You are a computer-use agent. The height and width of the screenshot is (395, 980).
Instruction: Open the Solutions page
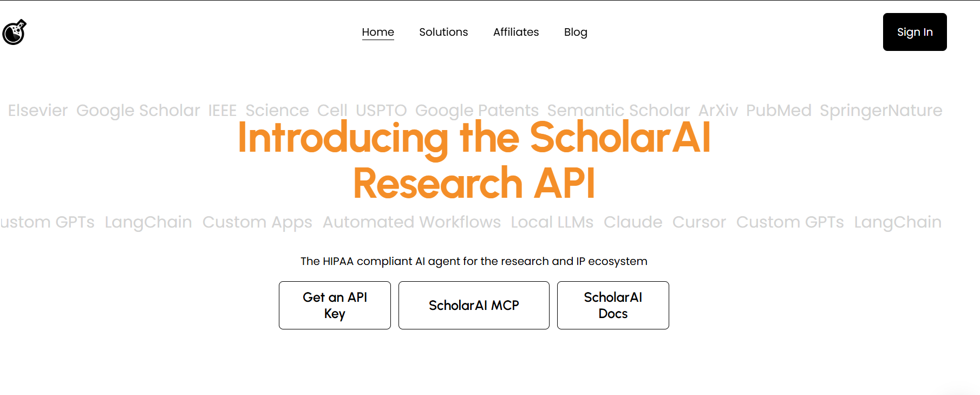click(x=443, y=32)
